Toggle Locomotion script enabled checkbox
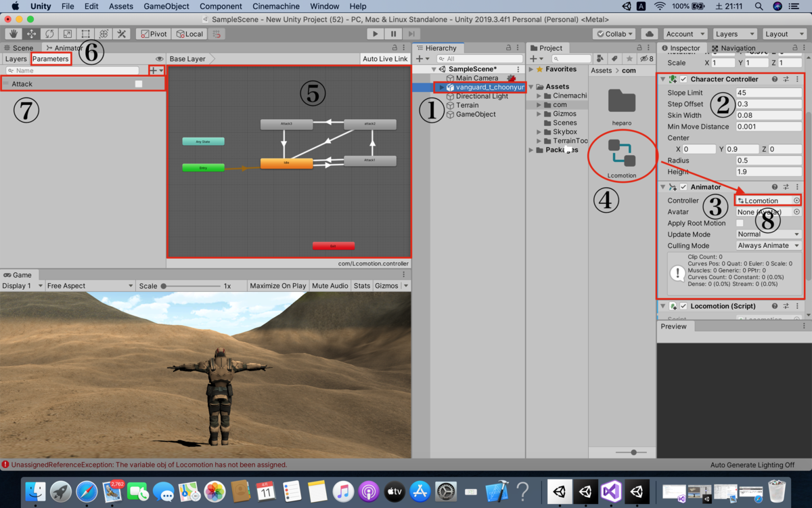The image size is (812, 508). click(683, 306)
